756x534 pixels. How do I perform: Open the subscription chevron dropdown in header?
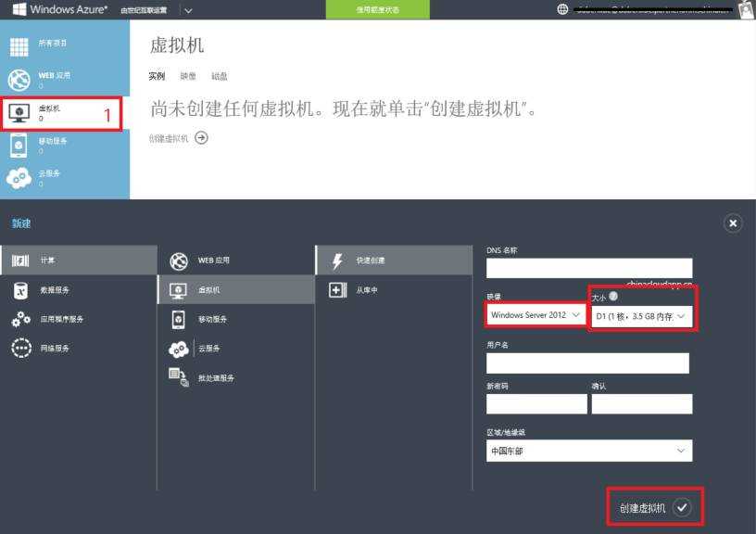(188, 10)
